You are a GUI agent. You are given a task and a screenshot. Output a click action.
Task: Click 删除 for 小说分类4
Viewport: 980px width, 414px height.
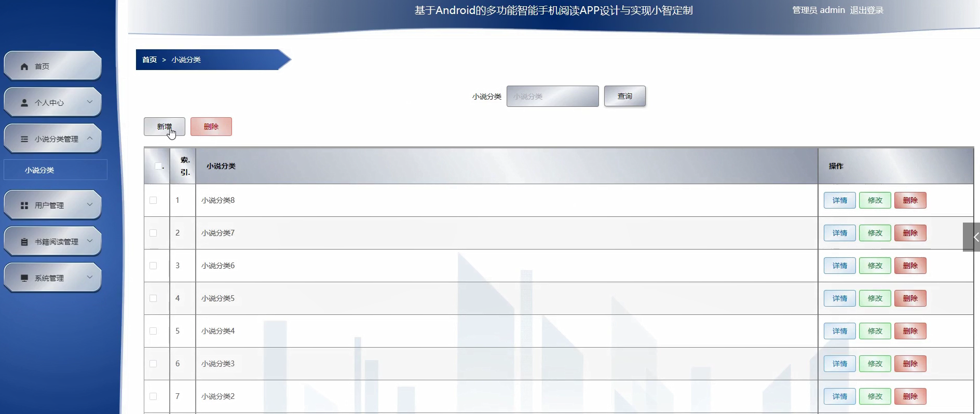tap(910, 331)
